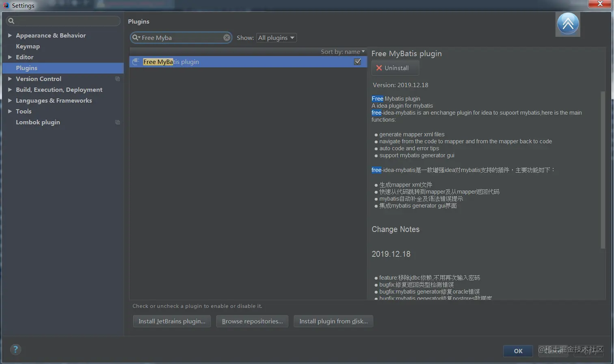Expand the Tools tree node
Screen dimensions: 614x364
tap(10, 111)
